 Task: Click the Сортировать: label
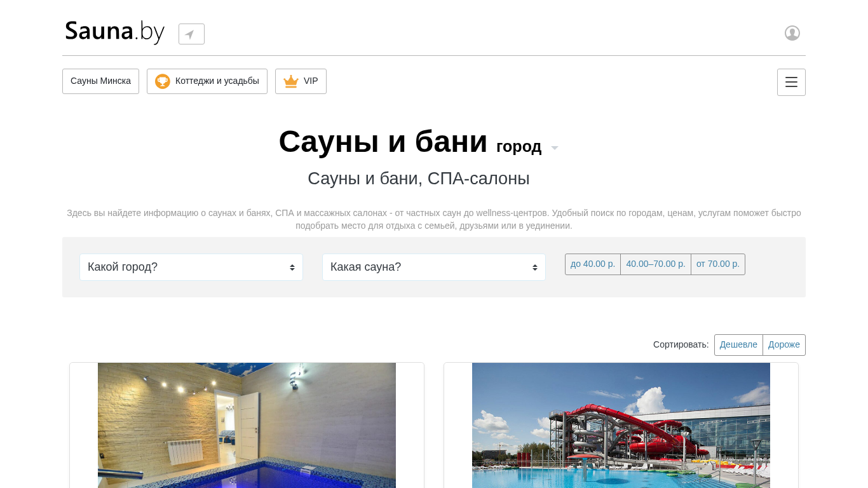[681, 344]
